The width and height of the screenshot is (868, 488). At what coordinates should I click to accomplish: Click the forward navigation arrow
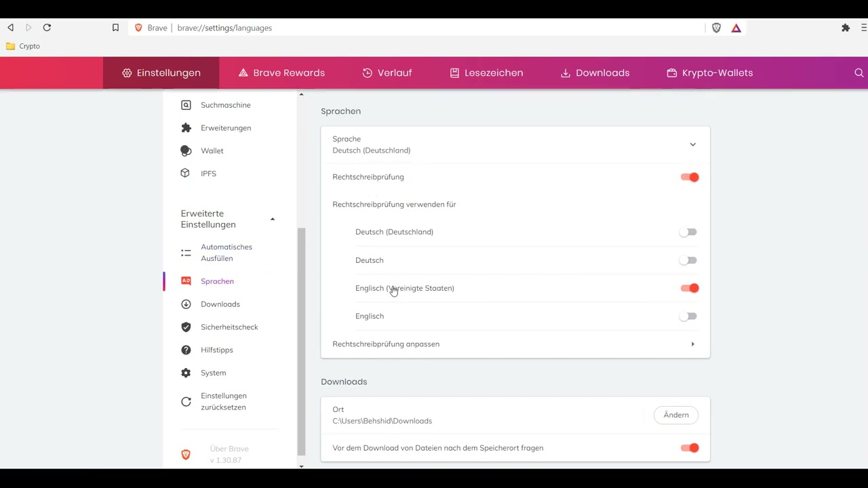(x=28, y=28)
